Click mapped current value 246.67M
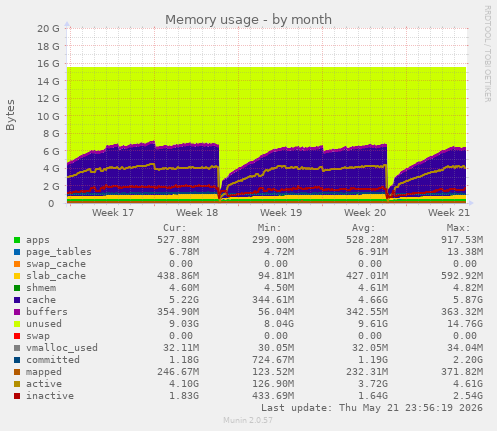Screen dimensions: 497x431 (x=178, y=372)
